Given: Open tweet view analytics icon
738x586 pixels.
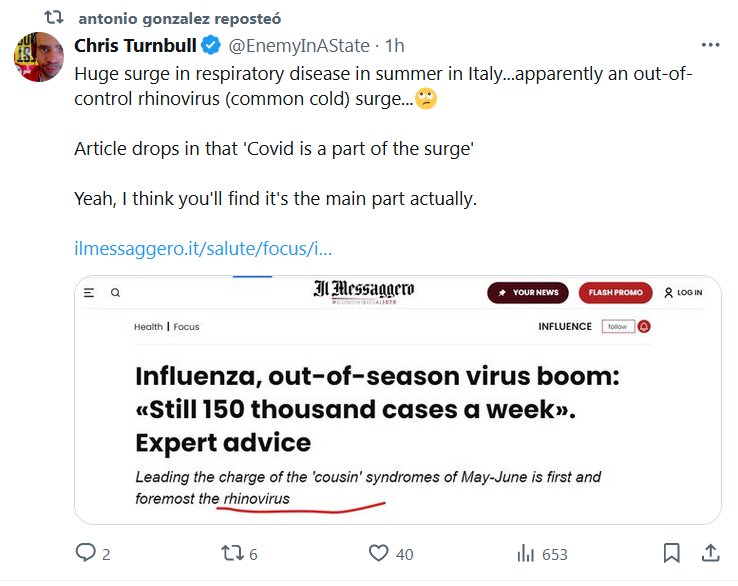Looking at the screenshot, I should (x=524, y=553).
